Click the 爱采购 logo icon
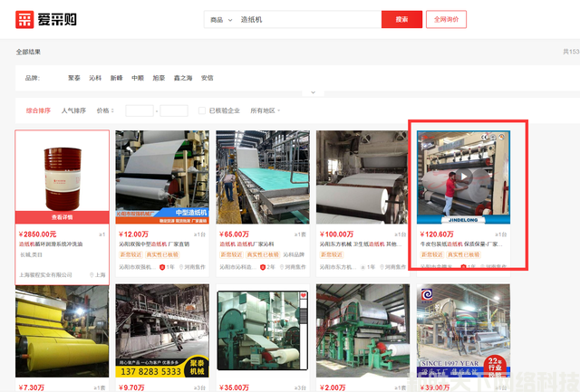The height and width of the screenshot is (392, 580). click(x=25, y=19)
